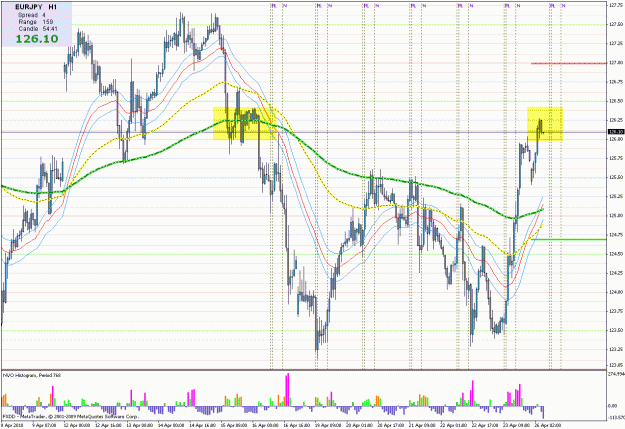The image size is (625, 429).
Task: Click the FXDD MetaTrader copyright text
Action: 71,416
